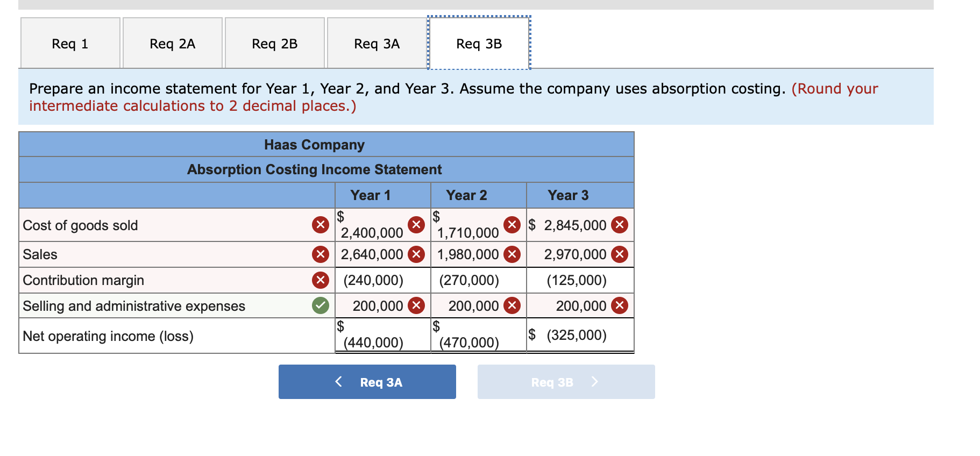Click the Year 3 sales value 2,970,000
The height and width of the screenshot is (456, 980).
point(575,254)
